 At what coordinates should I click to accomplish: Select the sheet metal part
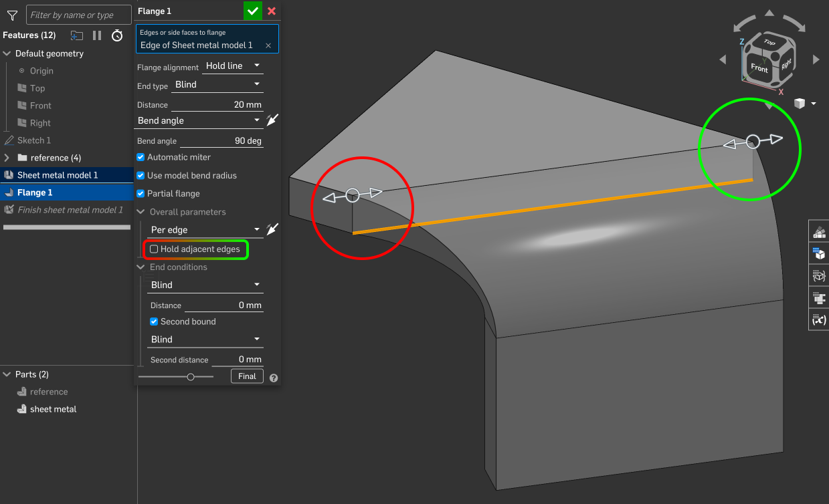click(x=53, y=409)
